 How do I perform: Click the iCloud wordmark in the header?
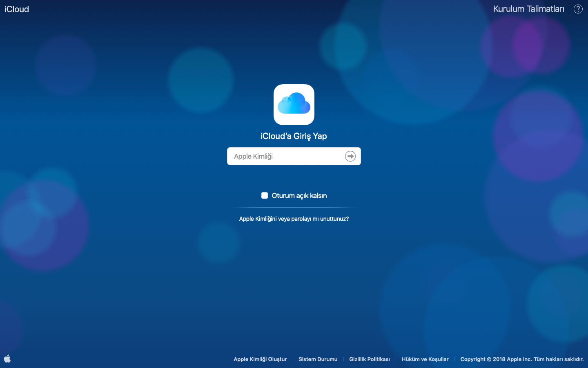pos(17,9)
